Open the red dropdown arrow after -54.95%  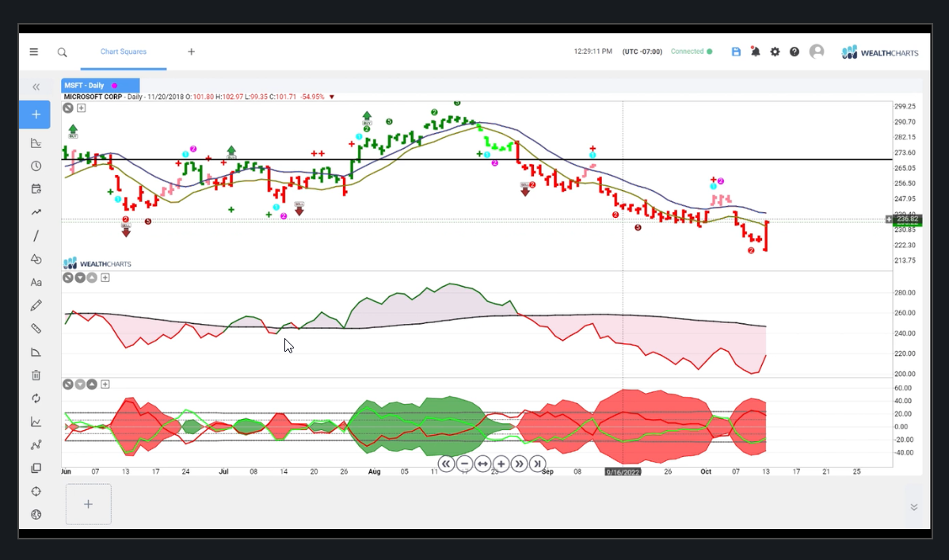tap(332, 97)
